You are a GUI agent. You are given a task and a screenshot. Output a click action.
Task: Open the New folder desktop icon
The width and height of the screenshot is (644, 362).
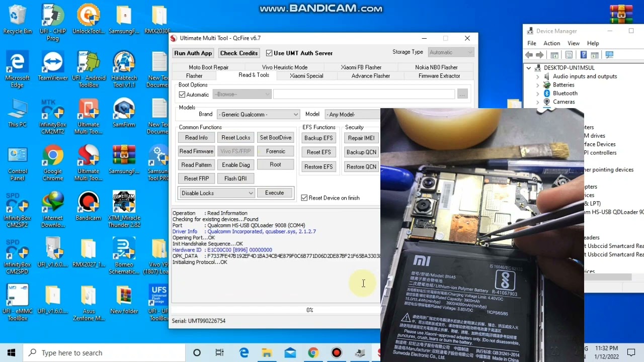point(124,300)
